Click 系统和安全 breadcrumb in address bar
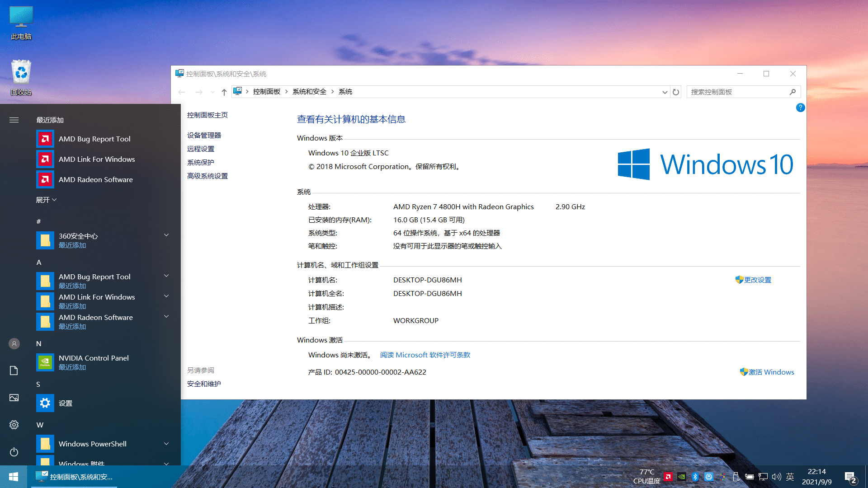Screen dimensions: 868x488 [x=309, y=92]
